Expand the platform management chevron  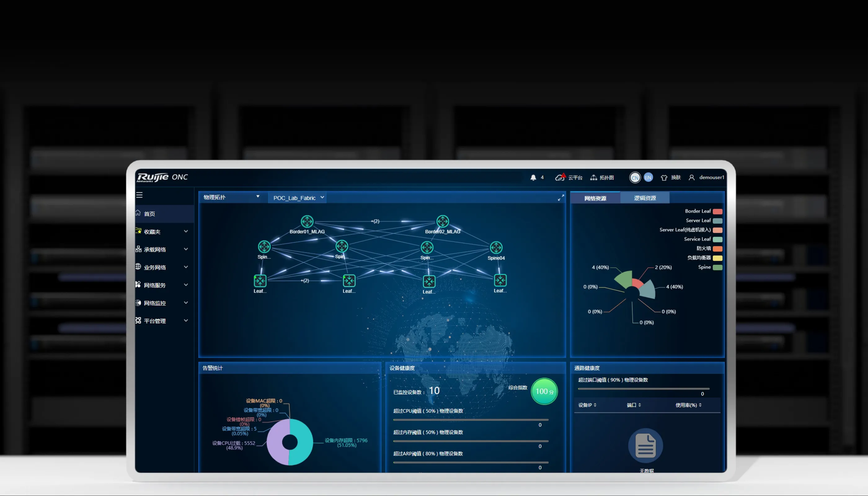[186, 320]
